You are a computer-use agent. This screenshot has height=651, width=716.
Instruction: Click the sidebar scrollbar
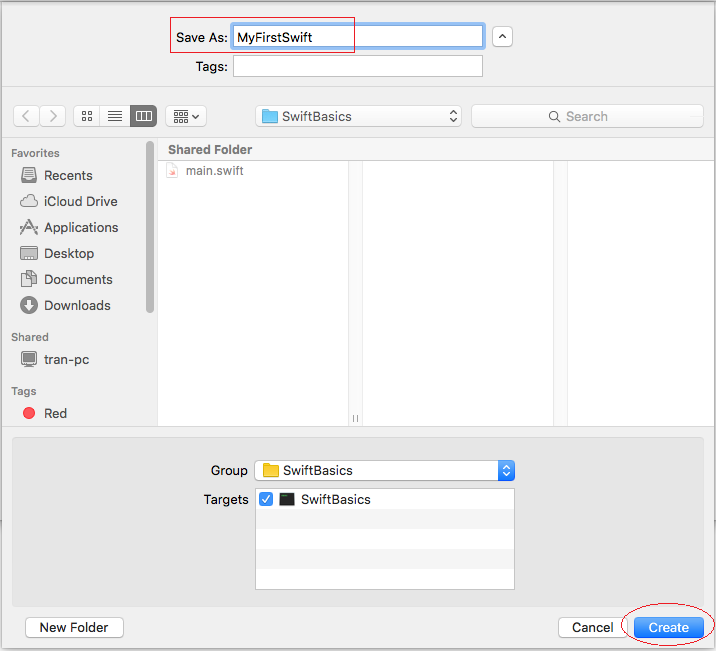pyautogui.click(x=150, y=227)
